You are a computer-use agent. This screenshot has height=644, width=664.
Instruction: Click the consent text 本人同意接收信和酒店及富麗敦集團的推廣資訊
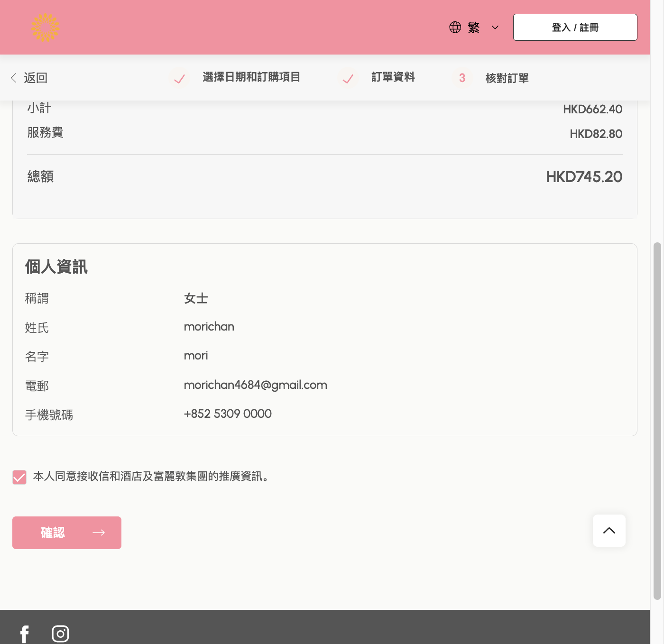tap(150, 476)
